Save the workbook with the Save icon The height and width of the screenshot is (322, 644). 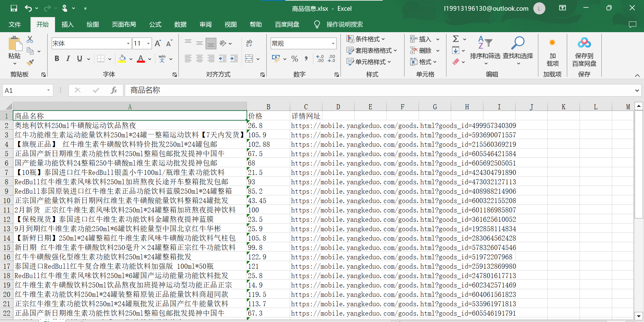pos(14,8)
